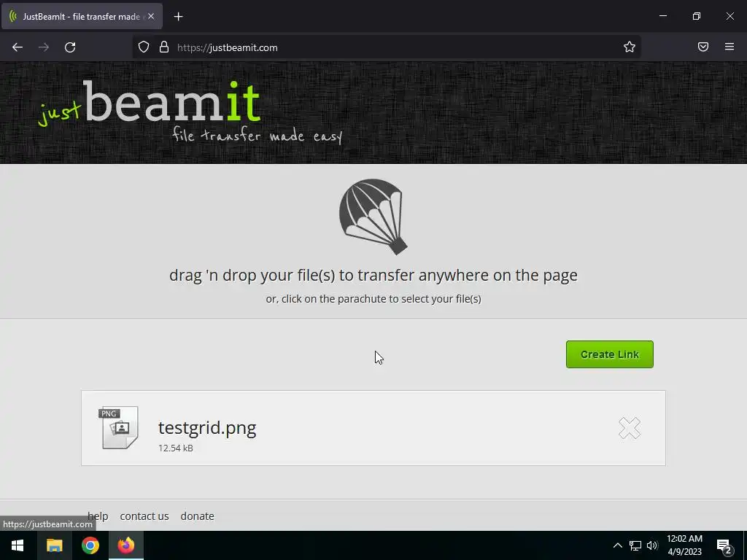Launch Chrome from the taskbar
The height and width of the screenshot is (560, 747).
[90, 545]
